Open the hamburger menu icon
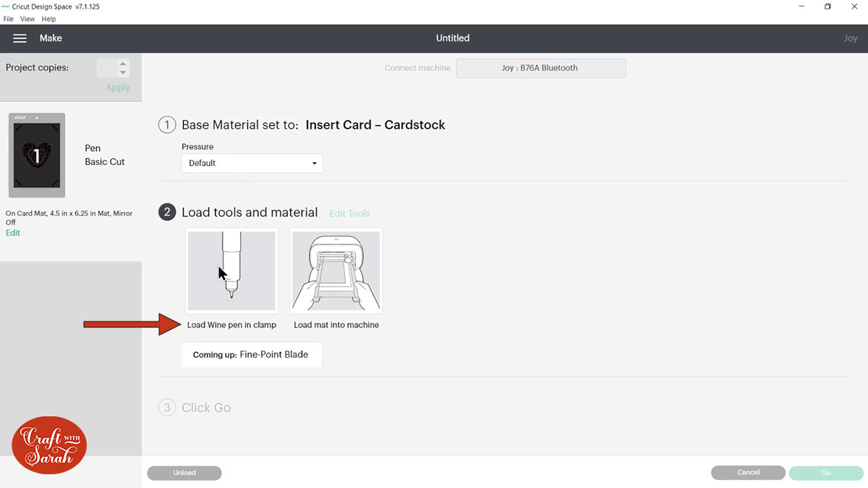This screenshot has height=488, width=868. pyautogui.click(x=20, y=38)
